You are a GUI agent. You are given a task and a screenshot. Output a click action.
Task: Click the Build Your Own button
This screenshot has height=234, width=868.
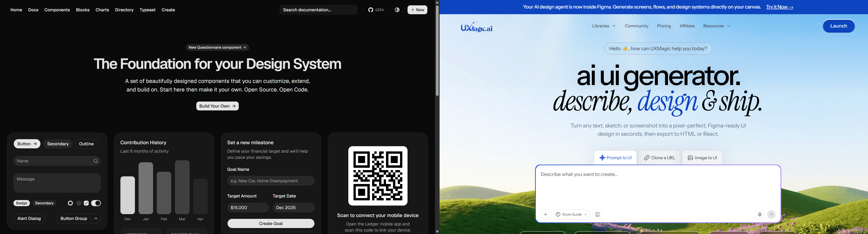pyautogui.click(x=217, y=106)
